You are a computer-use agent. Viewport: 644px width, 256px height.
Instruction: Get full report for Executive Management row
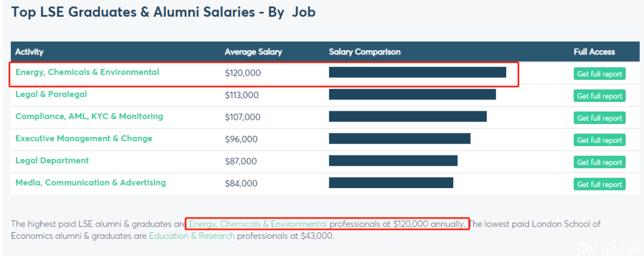(600, 141)
